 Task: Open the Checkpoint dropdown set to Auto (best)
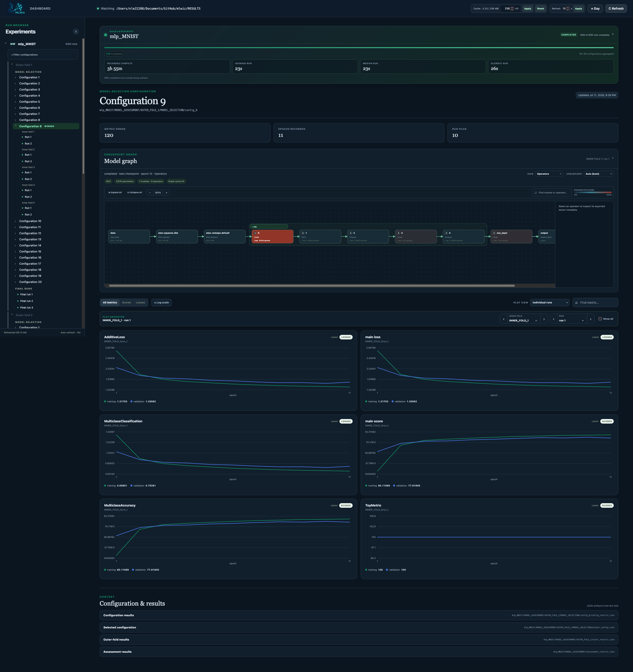(599, 174)
